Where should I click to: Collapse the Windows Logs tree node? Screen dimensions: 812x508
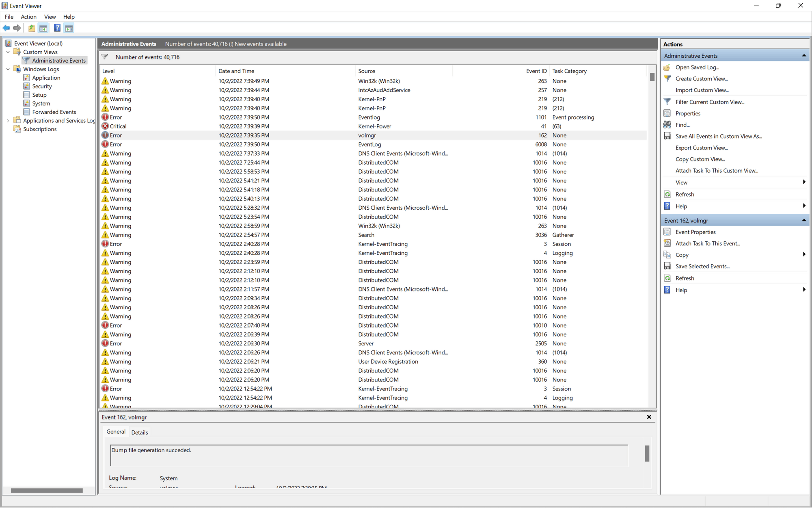pyautogui.click(x=8, y=69)
